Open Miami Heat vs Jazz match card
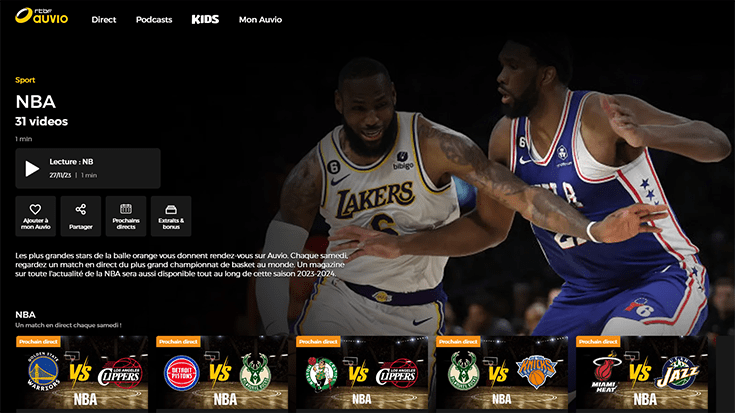This screenshot has height=413, width=735. click(x=642, y=373)
